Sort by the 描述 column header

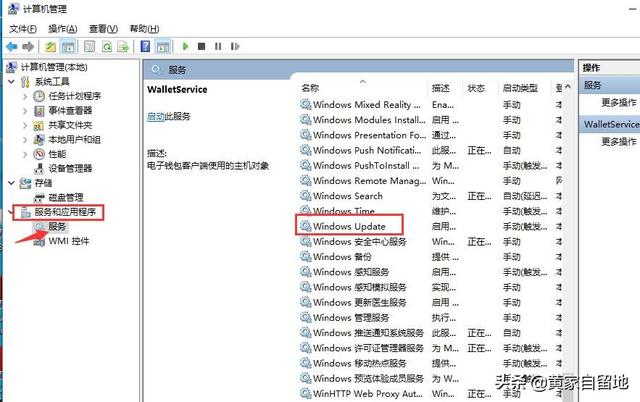[441, 88]
